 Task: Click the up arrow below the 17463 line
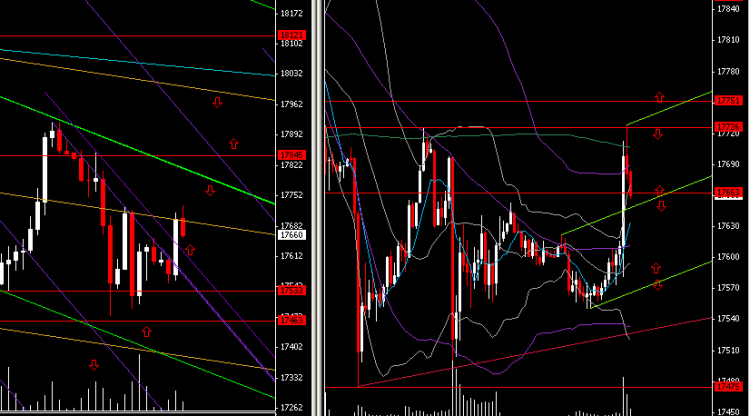click(x=146, y=331)
